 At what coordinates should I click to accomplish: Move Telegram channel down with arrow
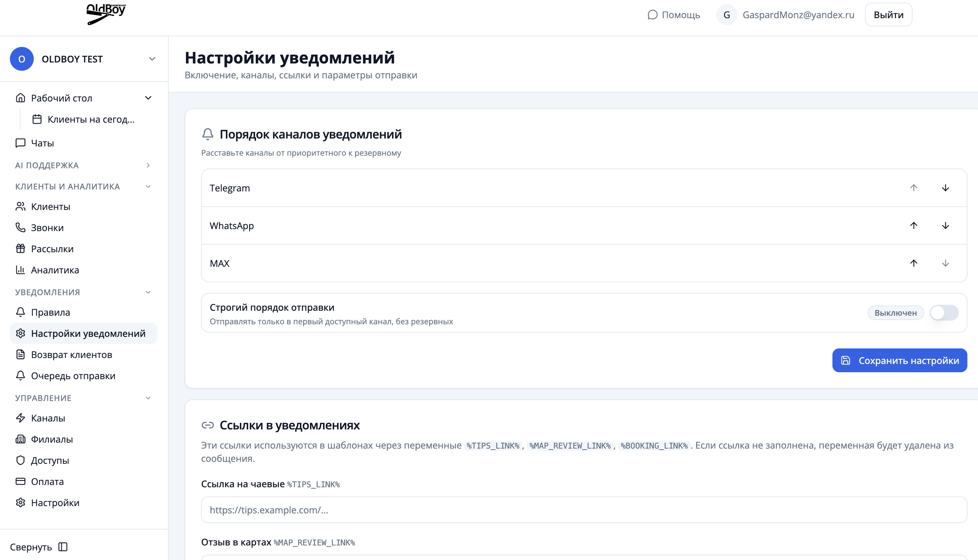click(945, 188)
